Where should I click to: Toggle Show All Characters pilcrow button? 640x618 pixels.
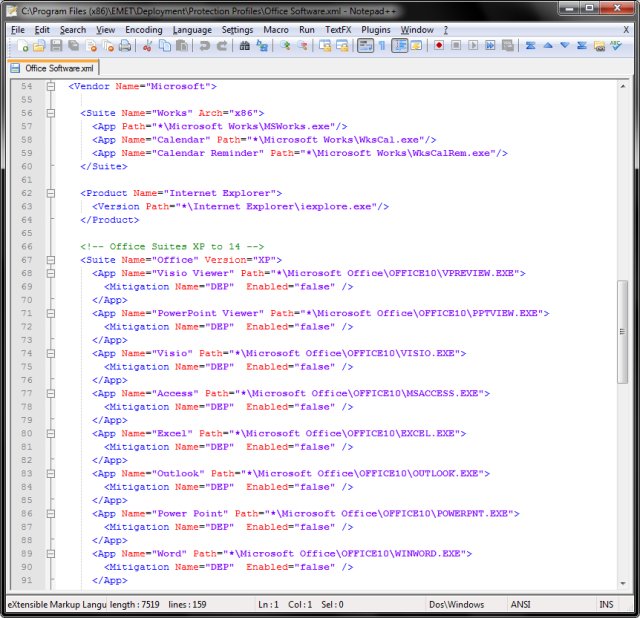point(381,46)
